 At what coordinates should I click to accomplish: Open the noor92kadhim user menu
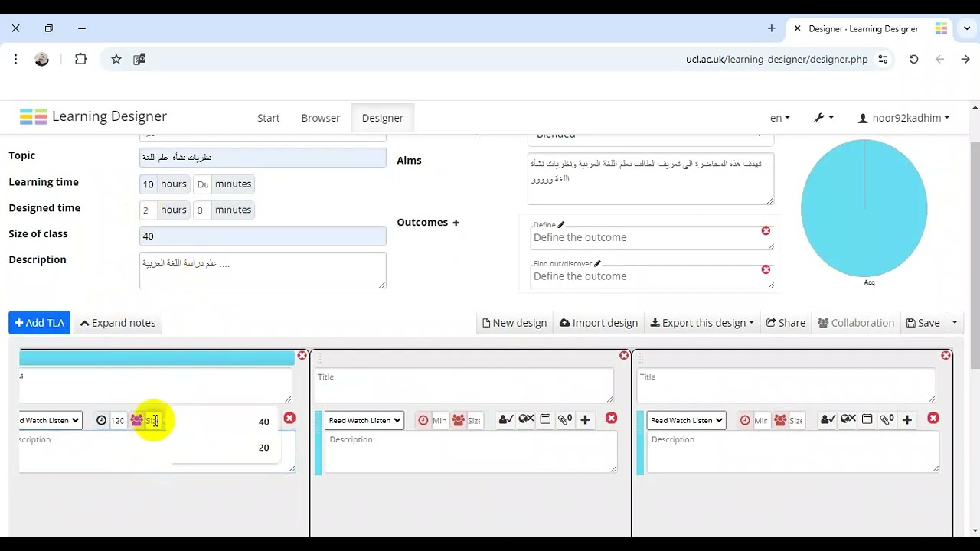coord(903,118)
